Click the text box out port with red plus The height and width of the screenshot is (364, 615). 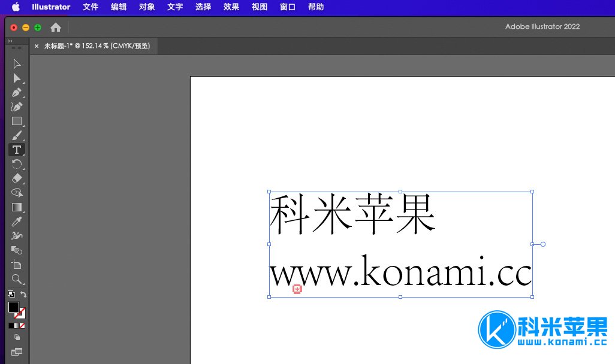(297, 289)
